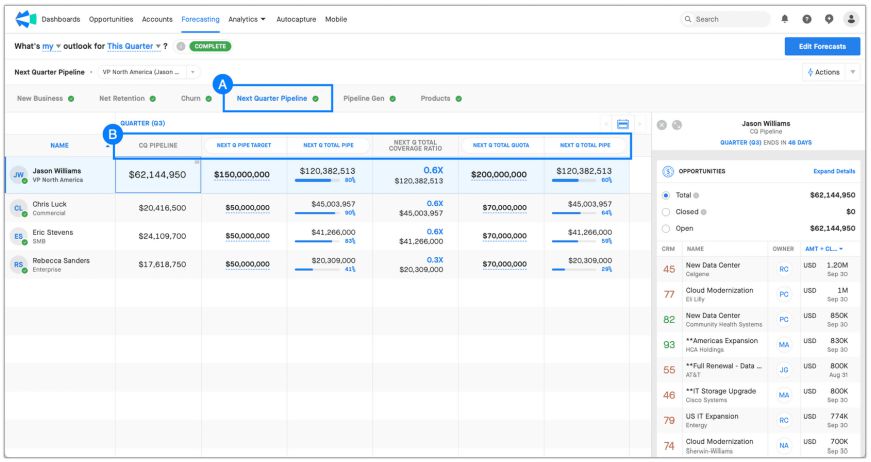Sort by the NAME column header
This screenshot has width=871, height=462.
pyautogui.click(x=59, y=145)
